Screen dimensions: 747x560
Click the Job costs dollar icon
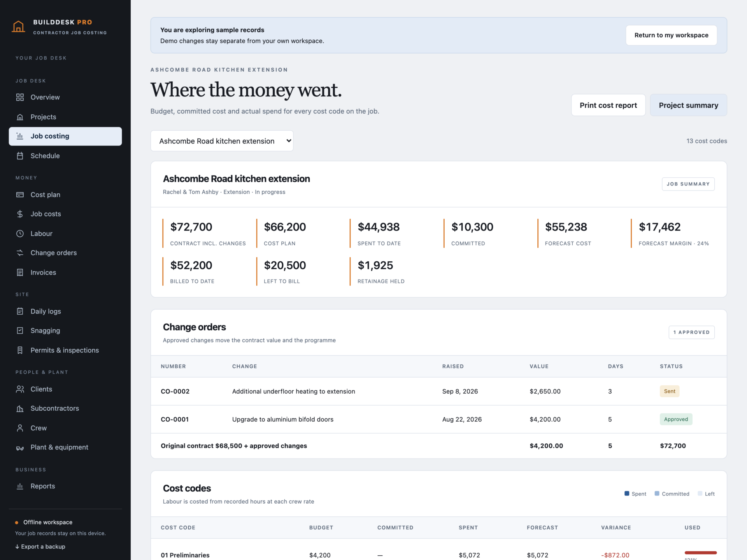20,214
